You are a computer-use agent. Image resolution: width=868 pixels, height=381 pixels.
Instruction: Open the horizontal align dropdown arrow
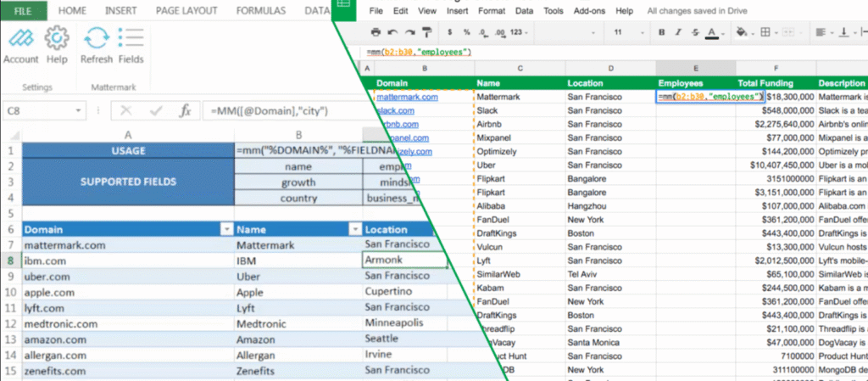point(832,33)
